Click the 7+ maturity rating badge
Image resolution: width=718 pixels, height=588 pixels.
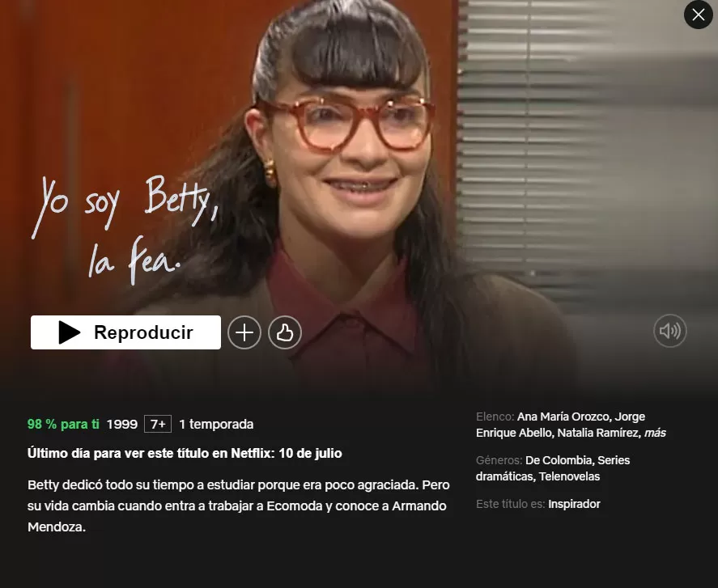[x=158, y=424]
